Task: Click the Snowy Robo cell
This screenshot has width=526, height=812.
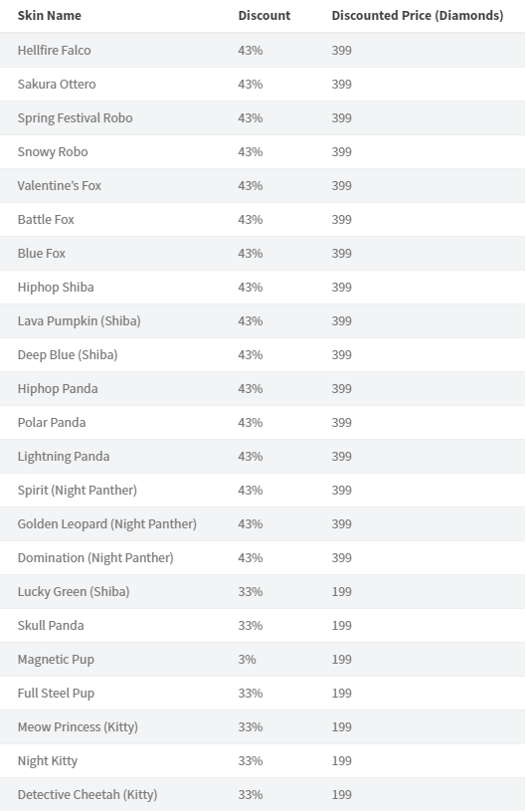Action: [x=53, y=151]
